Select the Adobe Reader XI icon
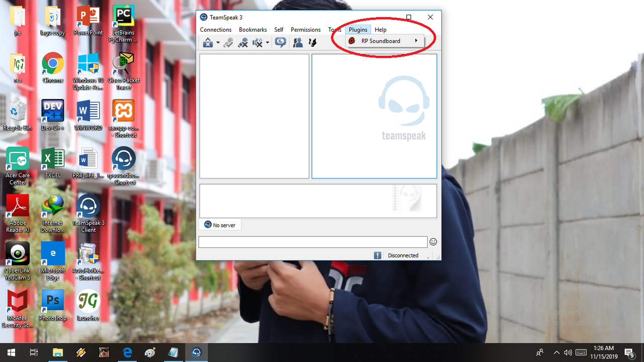The image size is (644, 362). click(18, 213)
